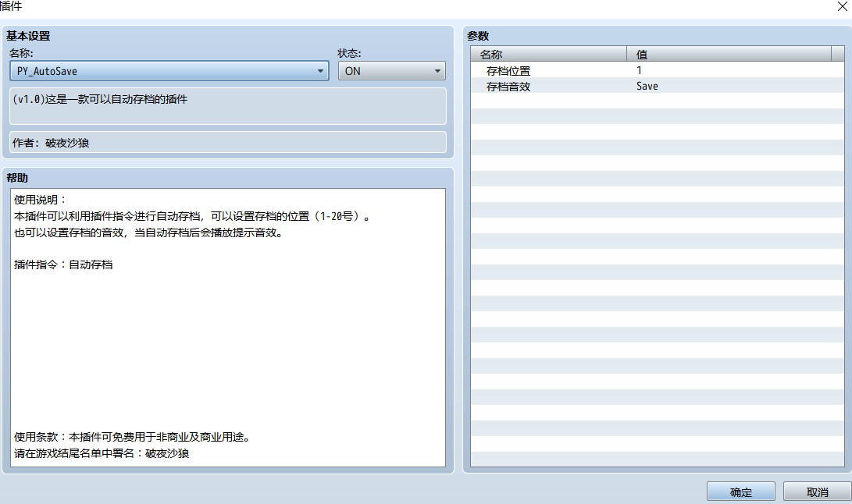Close the 插件 dialog window
Image resolution: width=852 pixels, height=504 pixels.
pos(842,6)
